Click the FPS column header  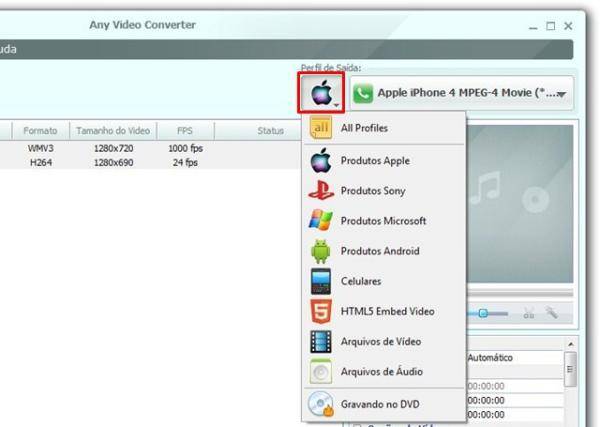(185, 131)
